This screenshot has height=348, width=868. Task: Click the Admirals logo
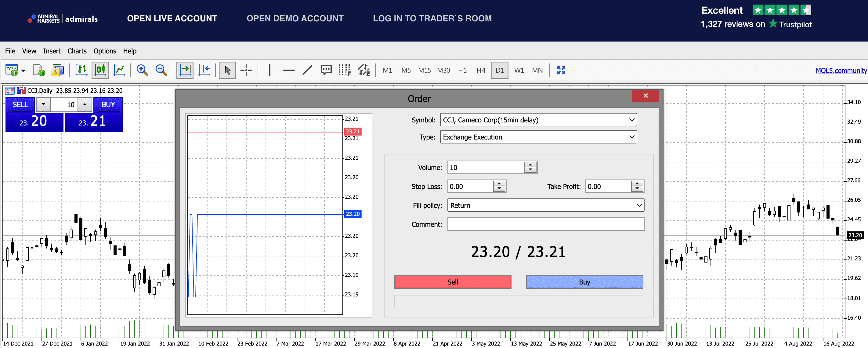click(x=63, y=19)
